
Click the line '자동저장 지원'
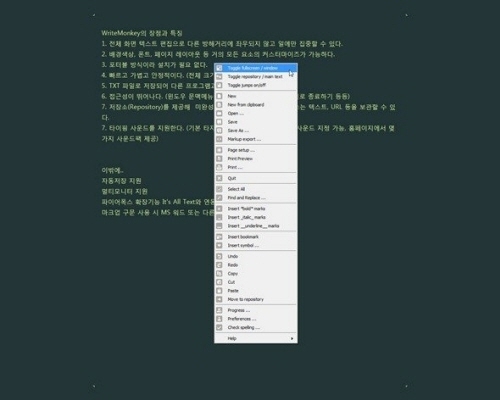point(121,181)
